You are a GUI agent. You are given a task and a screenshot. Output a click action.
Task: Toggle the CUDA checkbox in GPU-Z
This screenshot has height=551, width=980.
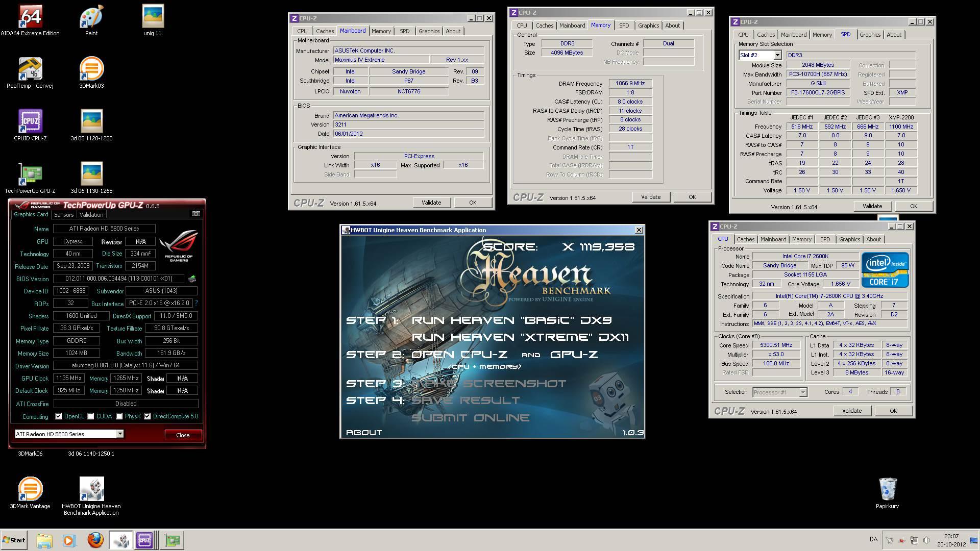point(91,416)
